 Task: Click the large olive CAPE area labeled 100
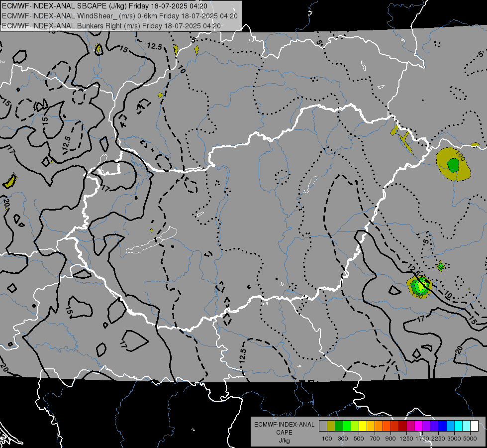[453, 164]
